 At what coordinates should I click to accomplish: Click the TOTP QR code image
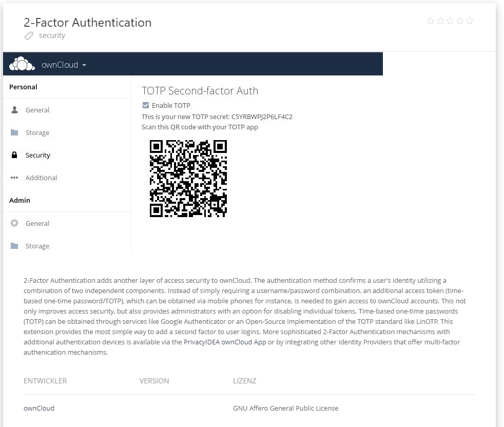(x=188, y=178)
